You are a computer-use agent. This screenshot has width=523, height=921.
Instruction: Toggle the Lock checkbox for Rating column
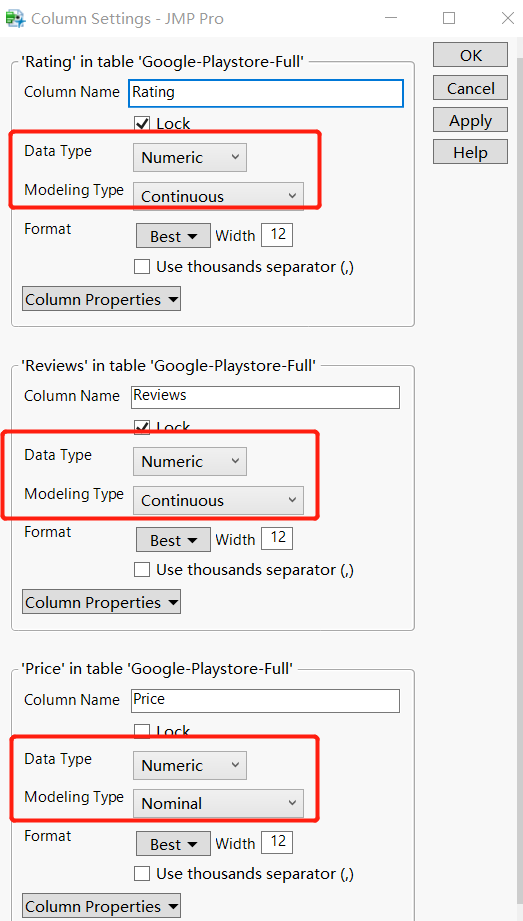pyautogui.click(x=142, y=123)
